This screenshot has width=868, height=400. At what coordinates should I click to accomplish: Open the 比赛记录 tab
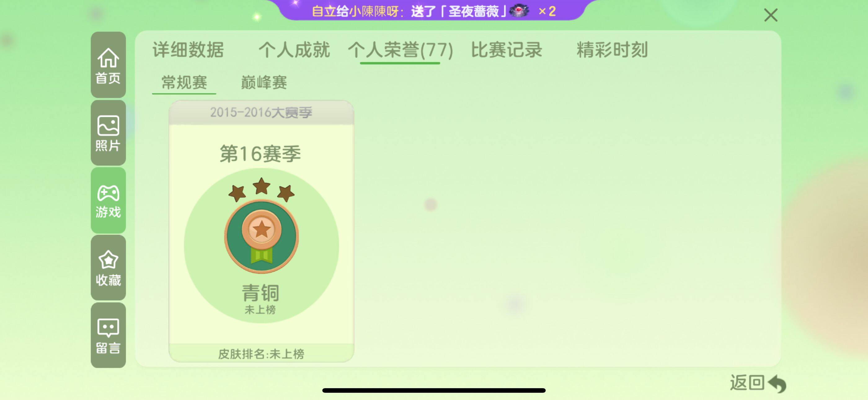[506, 50]
